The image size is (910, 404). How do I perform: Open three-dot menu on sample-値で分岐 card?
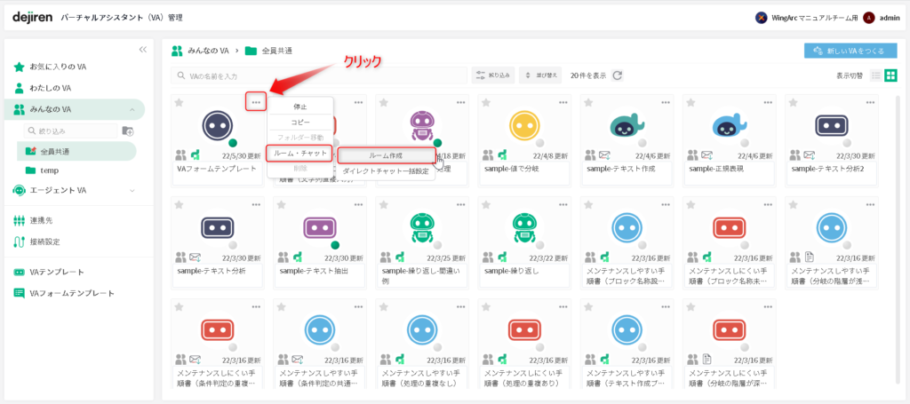562,102
